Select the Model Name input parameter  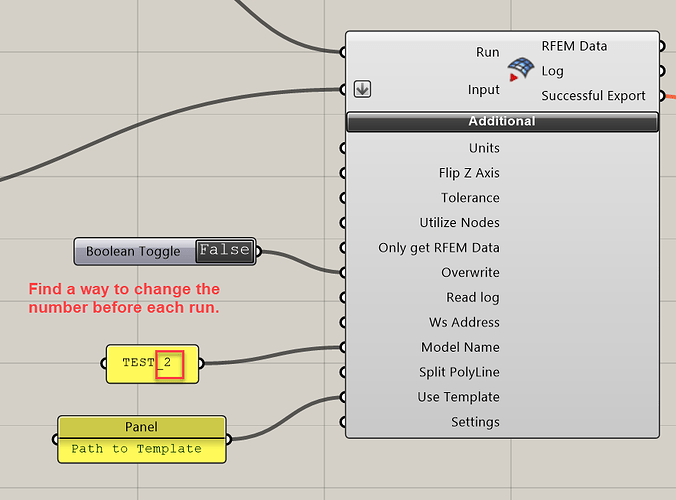pyautogui.click(x=460, y=348)
